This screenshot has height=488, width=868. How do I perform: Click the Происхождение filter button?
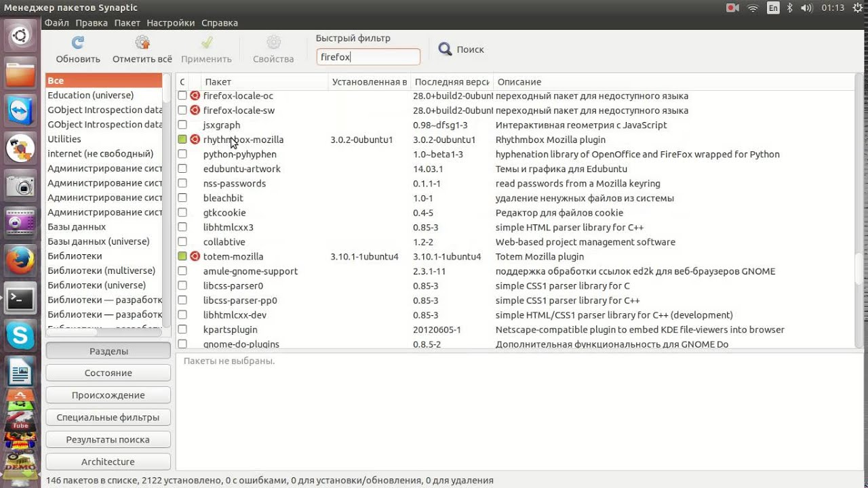(108, 395)
